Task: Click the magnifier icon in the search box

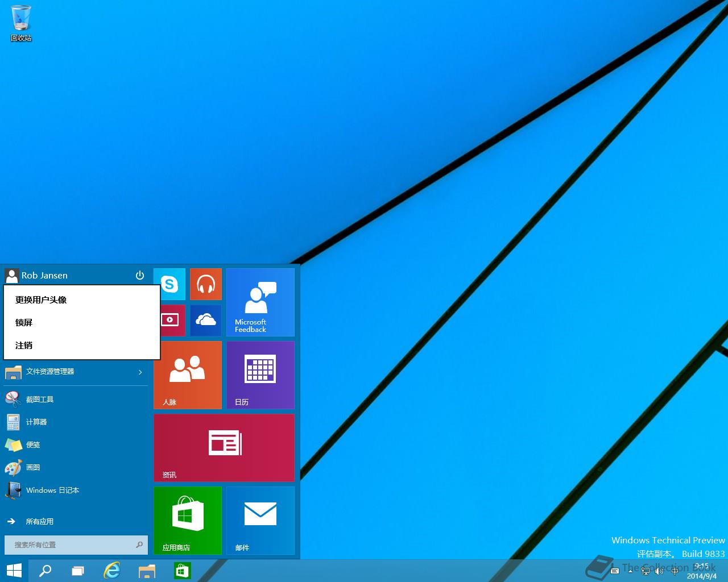Action: pyautogui.click(x=139, y=545)
